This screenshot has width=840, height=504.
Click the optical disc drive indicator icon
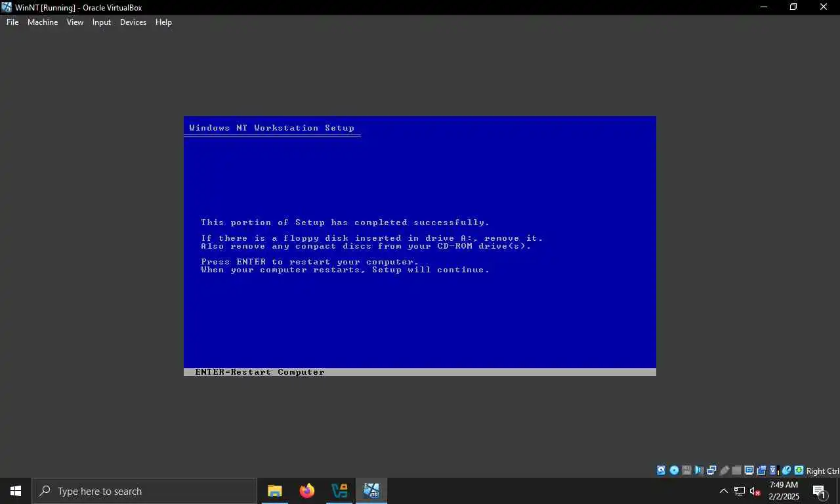(674, 471)
